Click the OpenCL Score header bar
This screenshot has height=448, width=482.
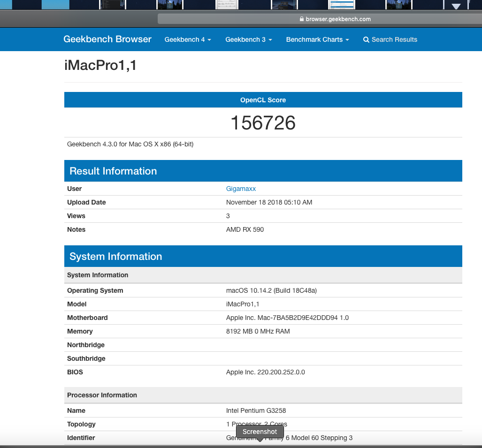coord(263,100)
